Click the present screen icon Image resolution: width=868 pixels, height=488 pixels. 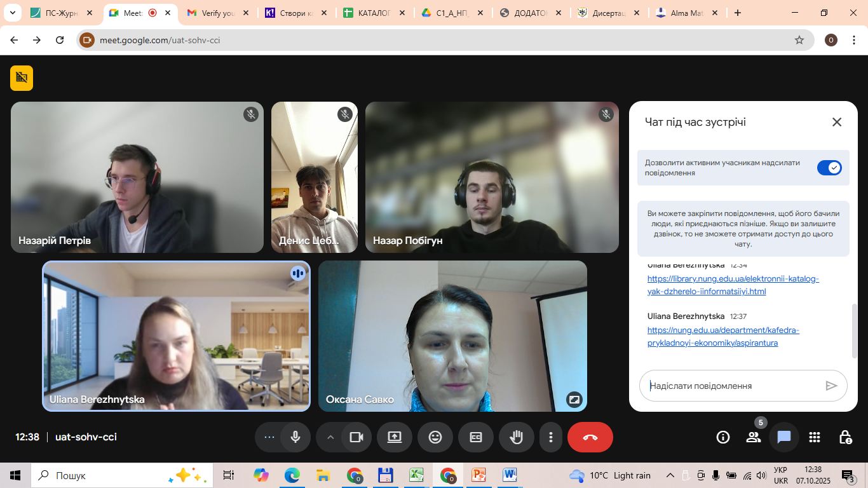point(395,437)
